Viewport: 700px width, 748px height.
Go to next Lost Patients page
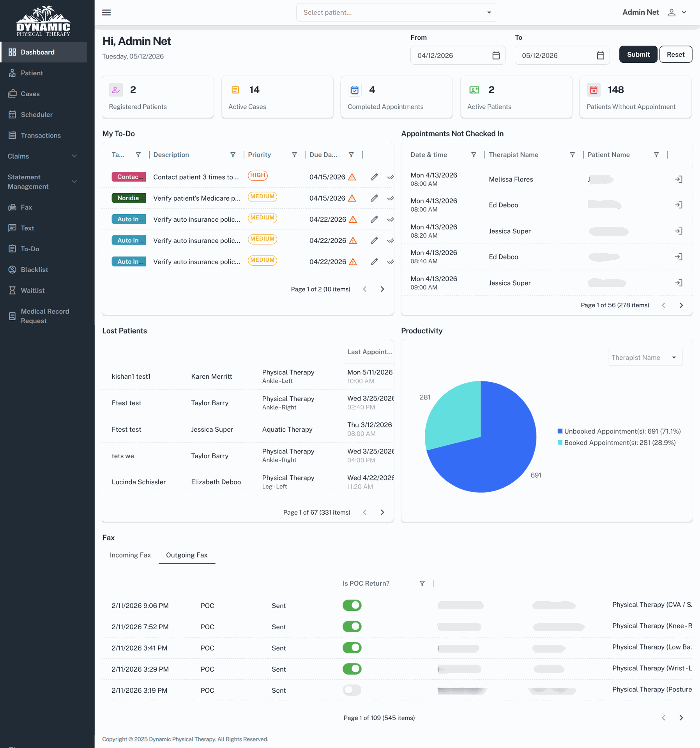[x=382, y=512]
